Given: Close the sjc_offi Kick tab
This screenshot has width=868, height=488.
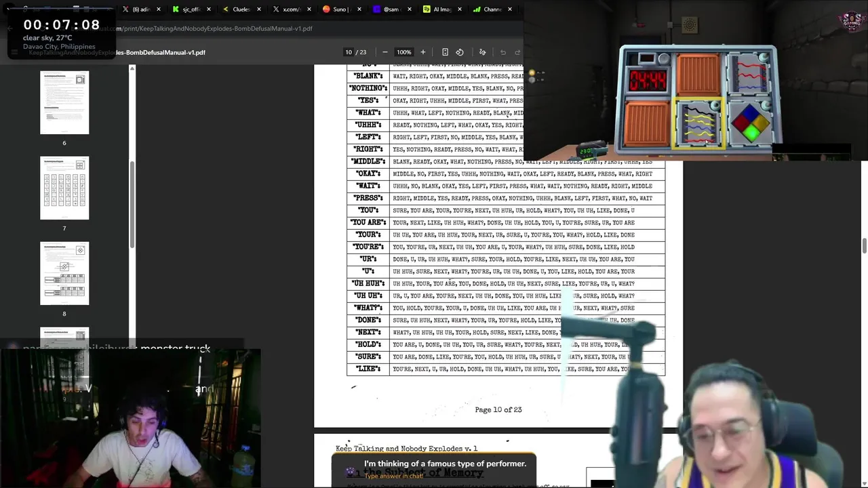Looking at the screenshot, I should point(209,9).
